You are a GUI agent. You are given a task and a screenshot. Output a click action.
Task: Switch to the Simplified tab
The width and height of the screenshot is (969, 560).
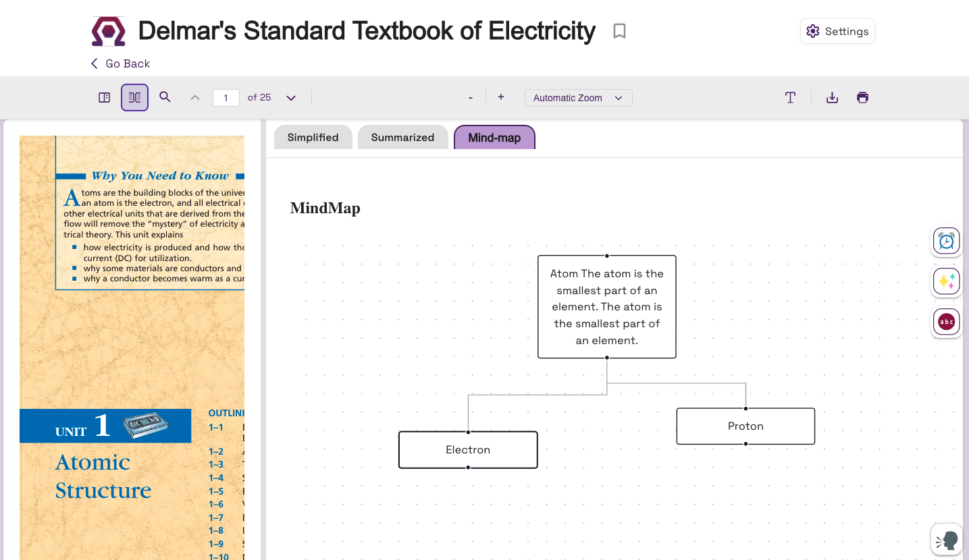[313, 138]
